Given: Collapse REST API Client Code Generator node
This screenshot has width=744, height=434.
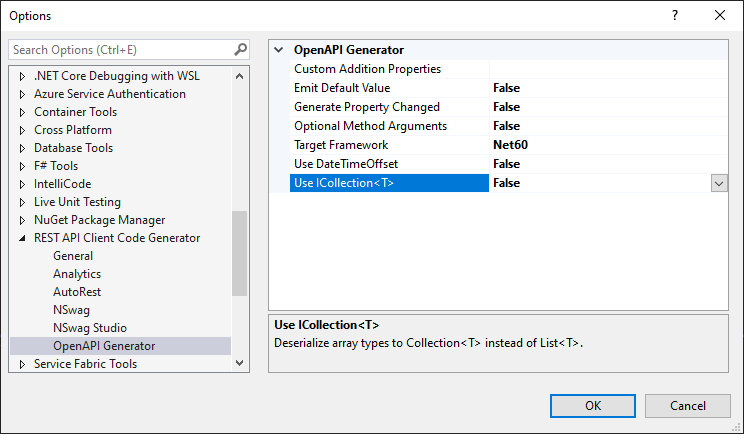Looking at the screenshot, I should tap(22, 238).
